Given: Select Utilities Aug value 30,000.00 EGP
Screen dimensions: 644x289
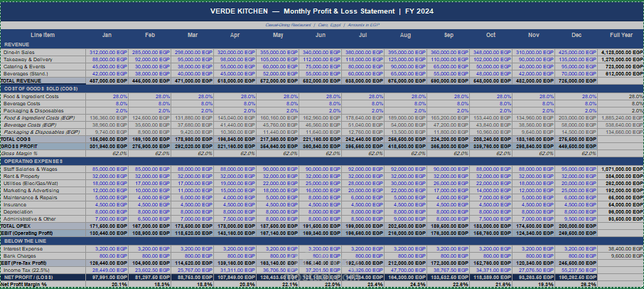Looking at the screenshot, I should pyautogui.click(x=406, y=184).
